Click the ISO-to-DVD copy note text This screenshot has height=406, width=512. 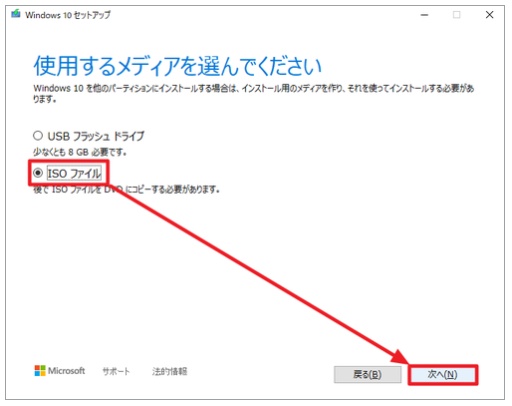click(126, 190)
